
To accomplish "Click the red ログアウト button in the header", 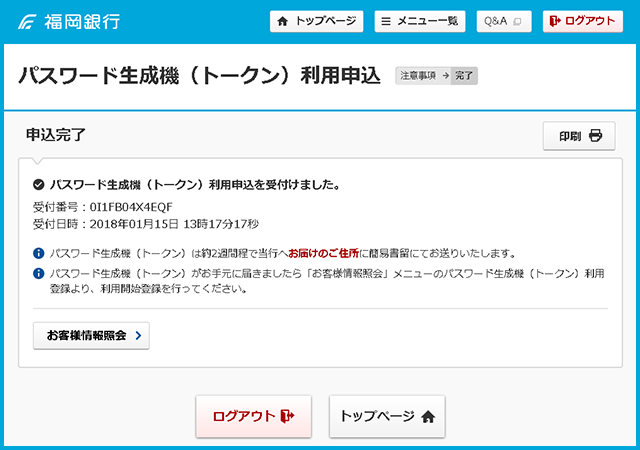I will [x=582, y=21].
